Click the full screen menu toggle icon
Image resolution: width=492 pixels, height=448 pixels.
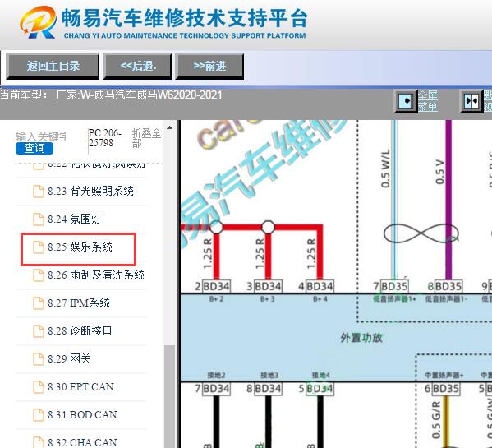pos(406,101)
